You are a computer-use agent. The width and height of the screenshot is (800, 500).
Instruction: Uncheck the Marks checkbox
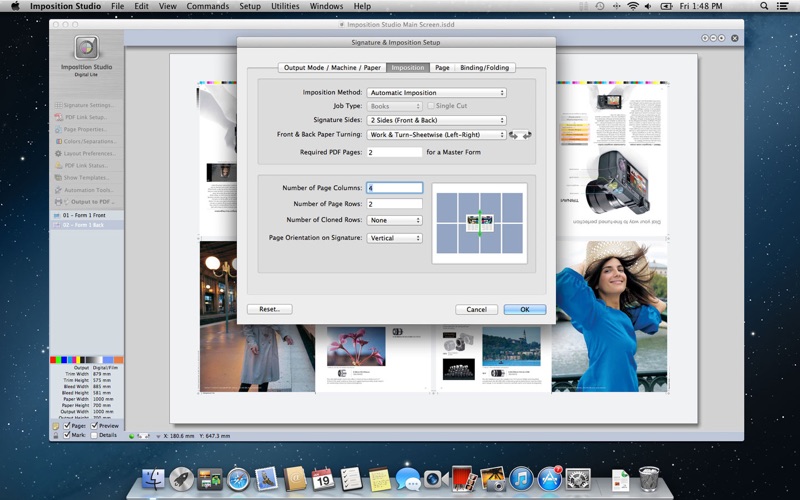click(67, 435)
